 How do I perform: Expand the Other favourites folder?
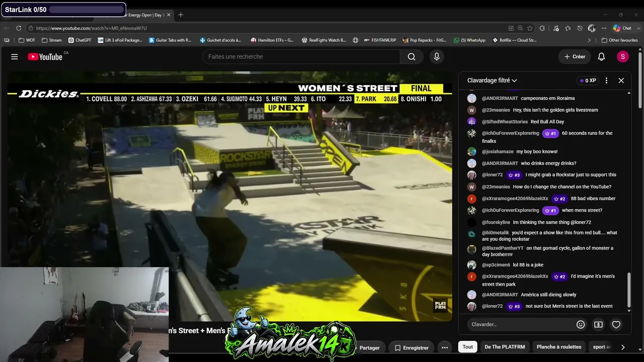coord(620,40)
